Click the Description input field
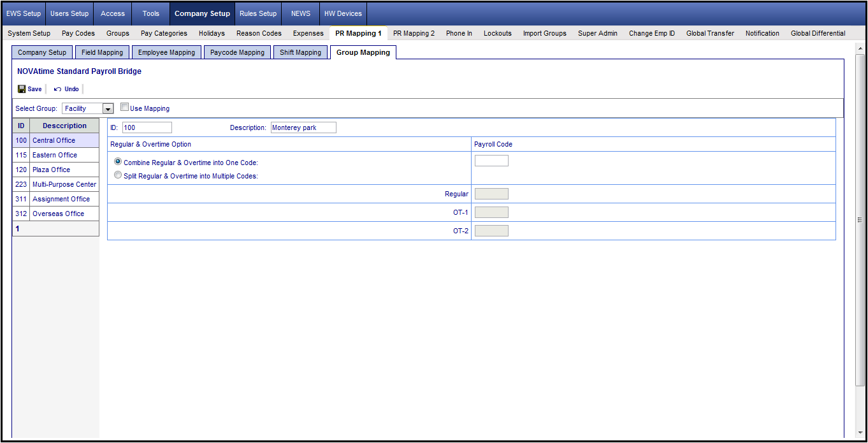Screen dimensions: 868x443 coord(303,127)
